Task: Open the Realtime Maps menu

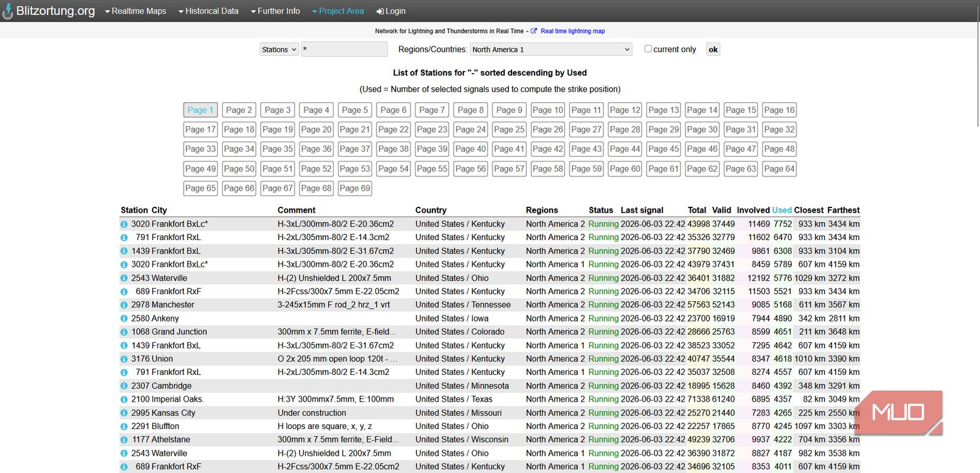Action: [135, 11]
